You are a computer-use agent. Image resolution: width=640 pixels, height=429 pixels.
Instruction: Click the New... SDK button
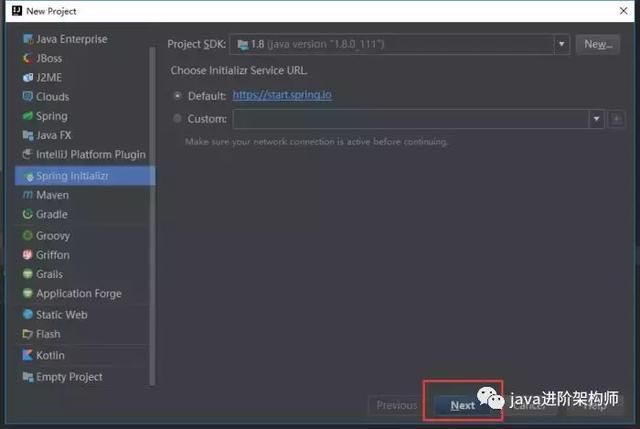click(598, 44)
